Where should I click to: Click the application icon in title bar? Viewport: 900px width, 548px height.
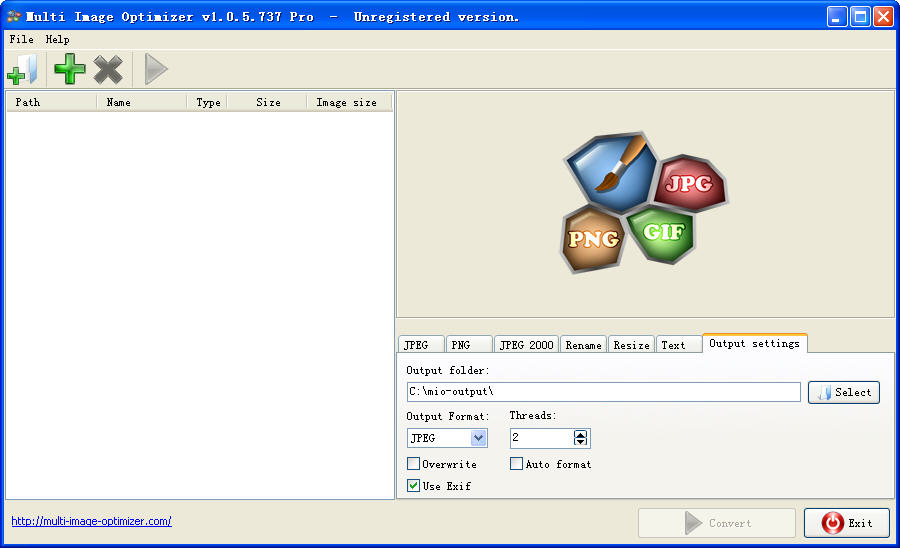(x=14, y=17)
